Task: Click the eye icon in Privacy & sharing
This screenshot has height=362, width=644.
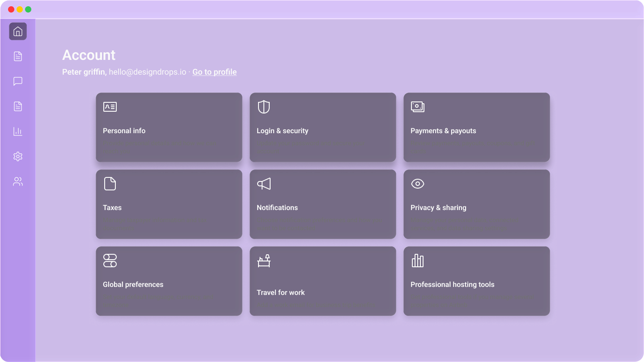Action: click(418, 184)
